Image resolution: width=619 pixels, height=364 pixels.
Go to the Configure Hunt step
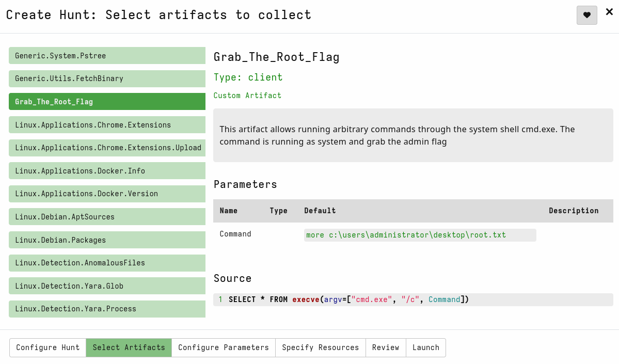[x=48, y=347]
